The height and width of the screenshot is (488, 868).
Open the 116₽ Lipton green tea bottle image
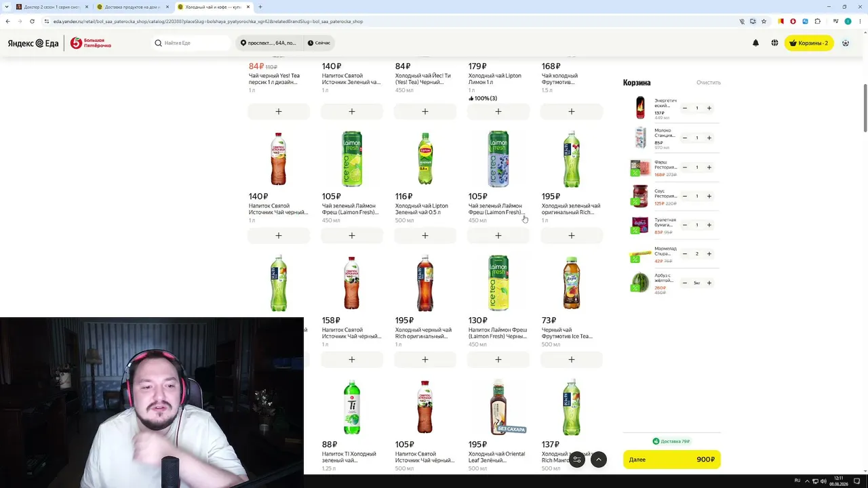click(x=425, y=159)
